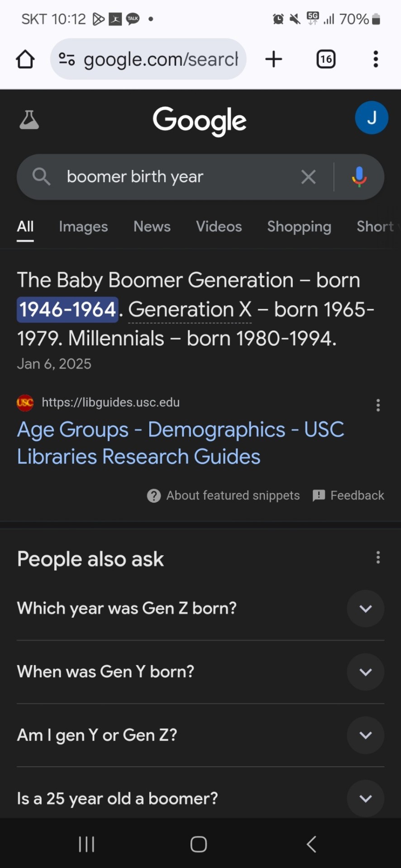Viewport: 401px width, 868px height.
Task: Open the tab switcher showing 16 tabs
Action: point(326,59)
